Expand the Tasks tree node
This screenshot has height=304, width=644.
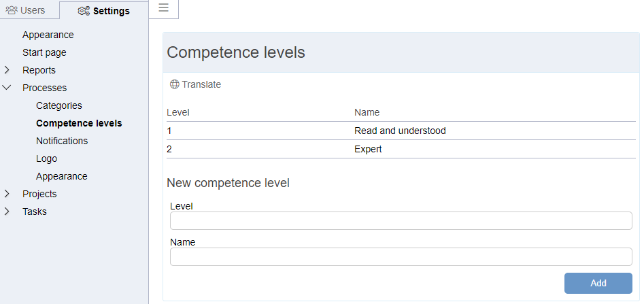pos(7,212)
